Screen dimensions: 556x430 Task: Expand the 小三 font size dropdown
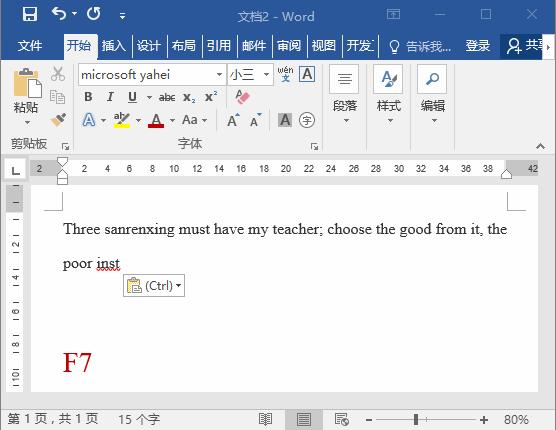coord(266,75)
